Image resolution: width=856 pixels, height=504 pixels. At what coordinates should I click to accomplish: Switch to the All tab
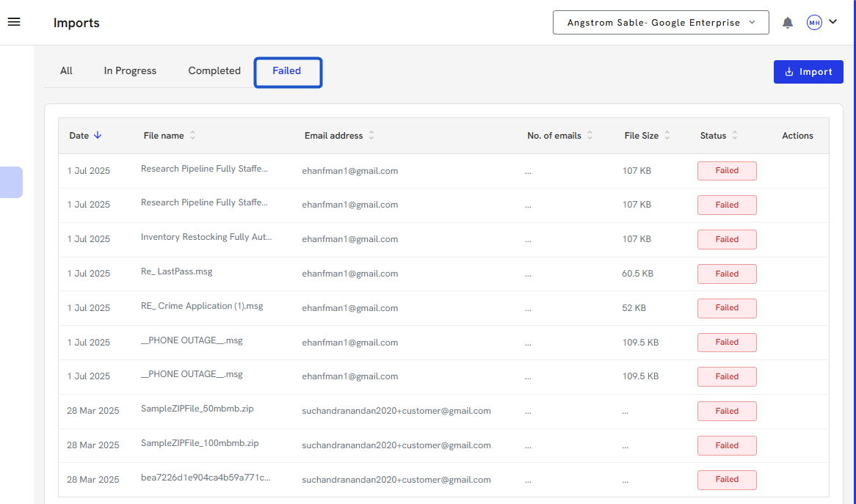pyautogui.click(x=66, y=71)
